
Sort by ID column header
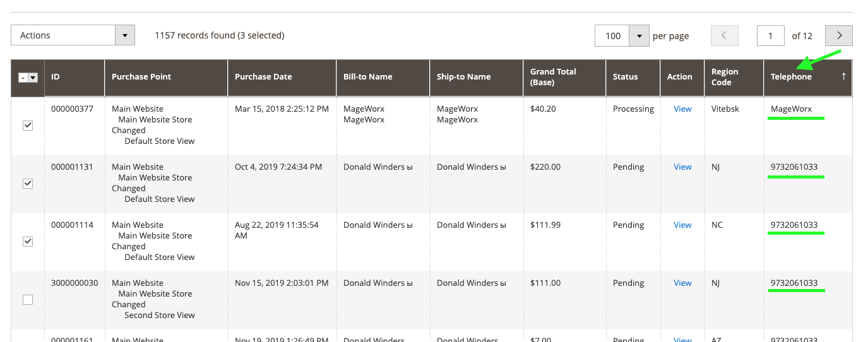pos(56,77)
